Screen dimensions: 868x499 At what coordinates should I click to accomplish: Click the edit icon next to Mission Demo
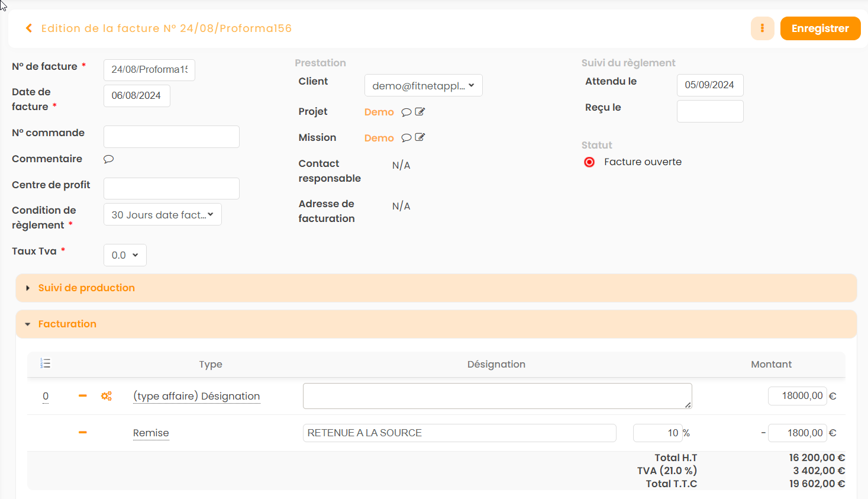click(420, 137)
